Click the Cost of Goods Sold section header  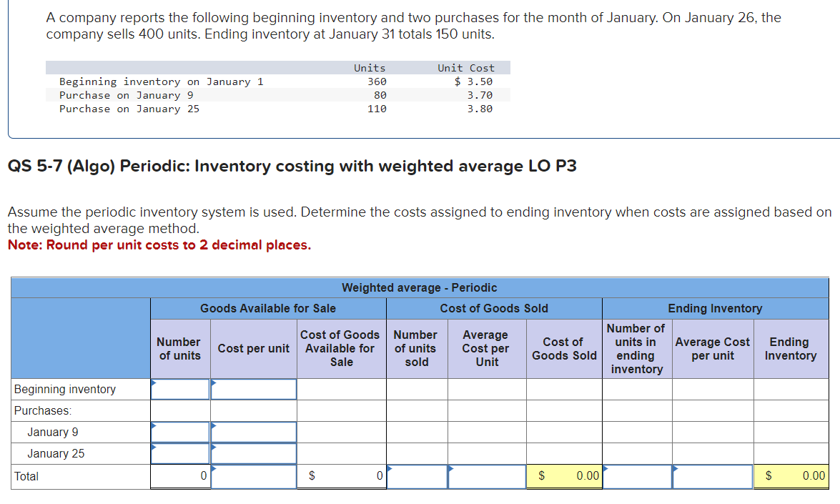point(495,308)
